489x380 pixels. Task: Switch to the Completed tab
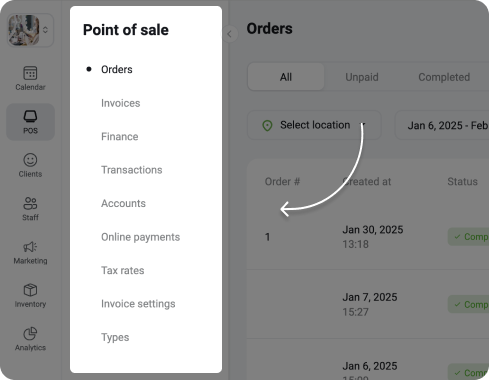(x=444, y=77)
